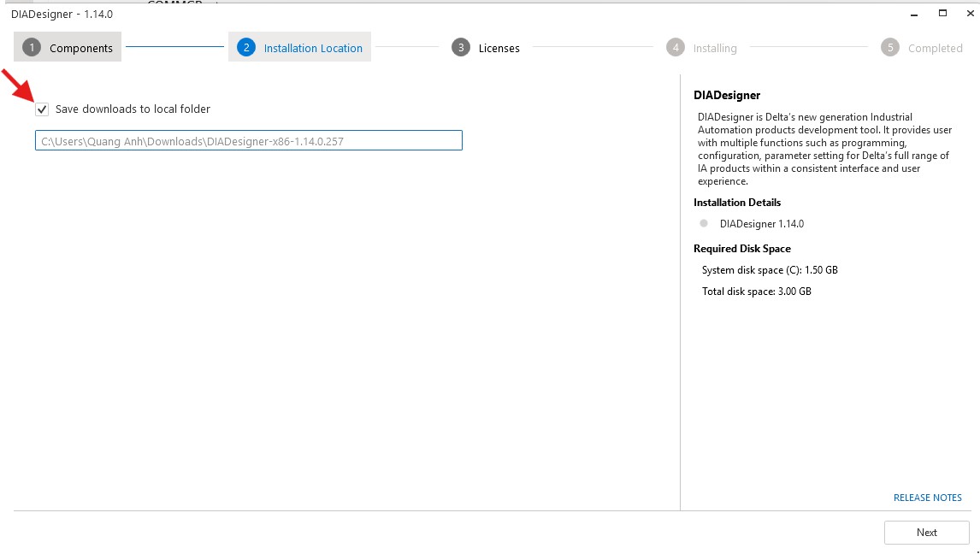980x554 pixels.
Task: Click the Next button
Action: point(926,532)
